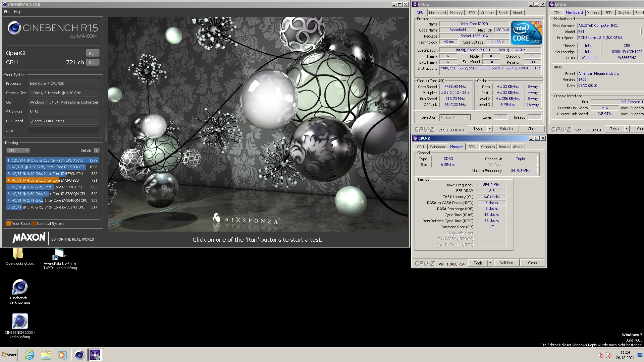Switch to Bench tab in Memory window
Viewport: 644px width, 362px height.
point(503,147)
